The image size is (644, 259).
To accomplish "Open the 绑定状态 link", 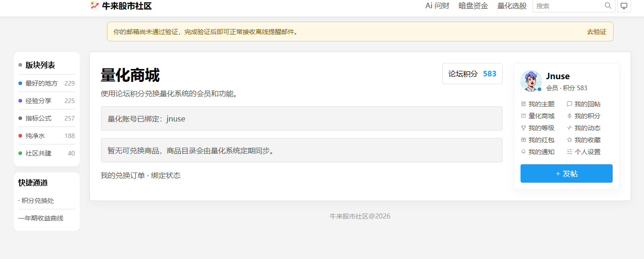I will (x=166, y=175).
